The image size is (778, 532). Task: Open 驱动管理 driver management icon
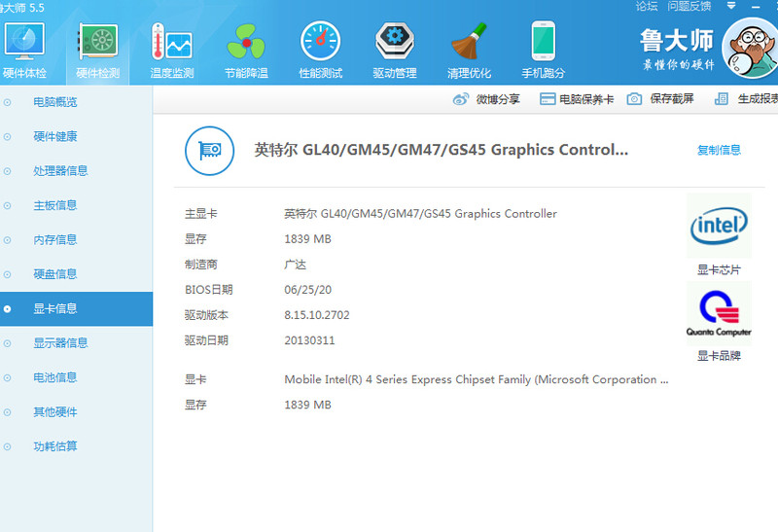tap(395, 41)
